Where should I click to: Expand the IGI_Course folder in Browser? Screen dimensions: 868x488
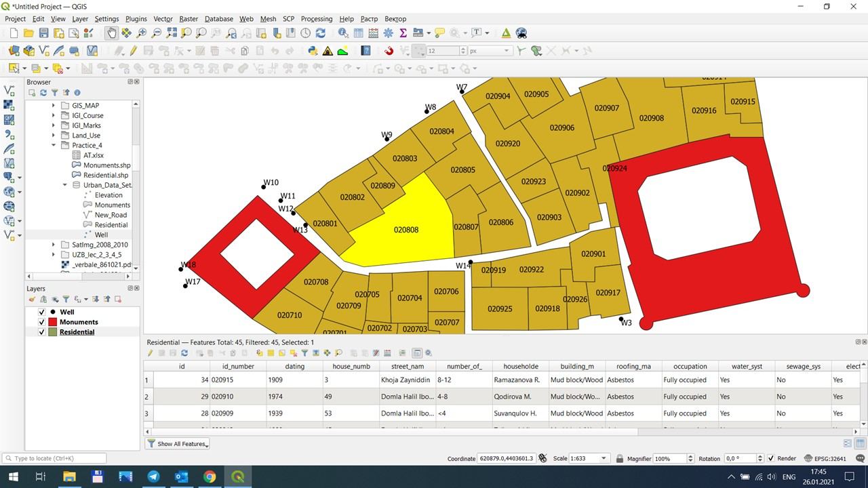point(54,115)
